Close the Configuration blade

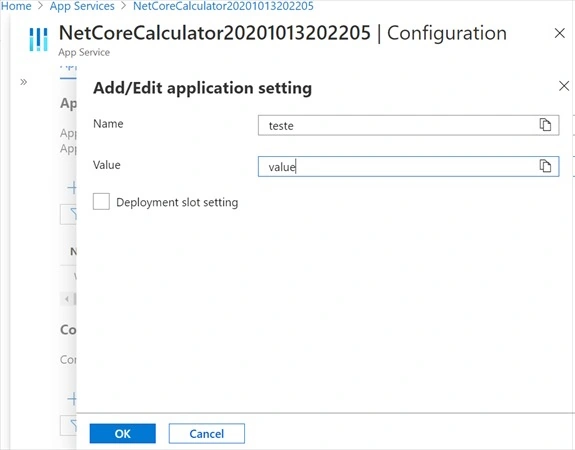click(x=560, y=33)
